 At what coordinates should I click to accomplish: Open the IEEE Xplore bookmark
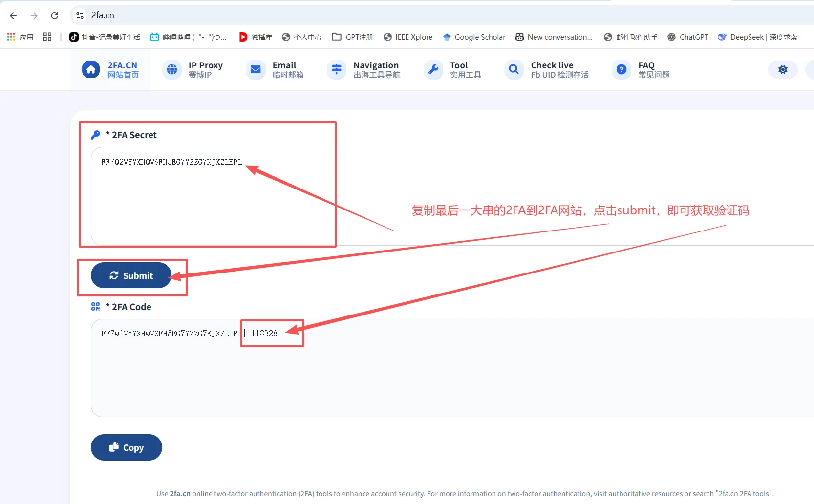click(408, 37)
